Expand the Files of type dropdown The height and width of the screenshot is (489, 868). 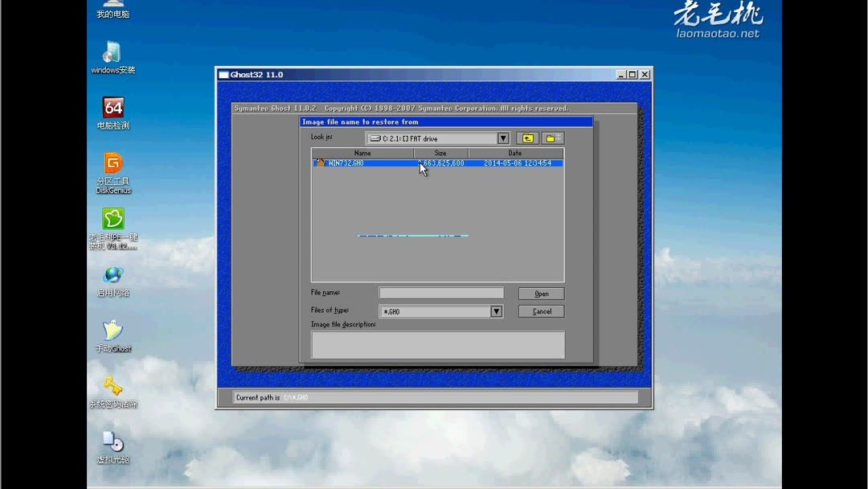tap(496, 310)
